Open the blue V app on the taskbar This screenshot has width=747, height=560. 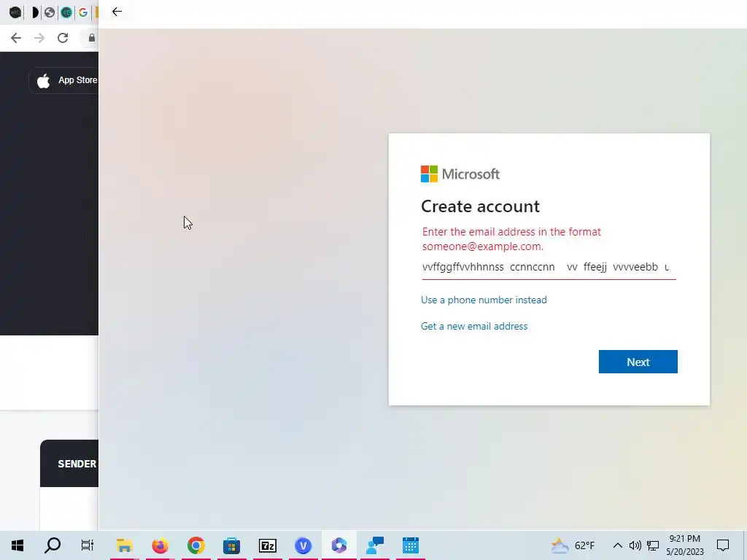(x=303, y=545)
